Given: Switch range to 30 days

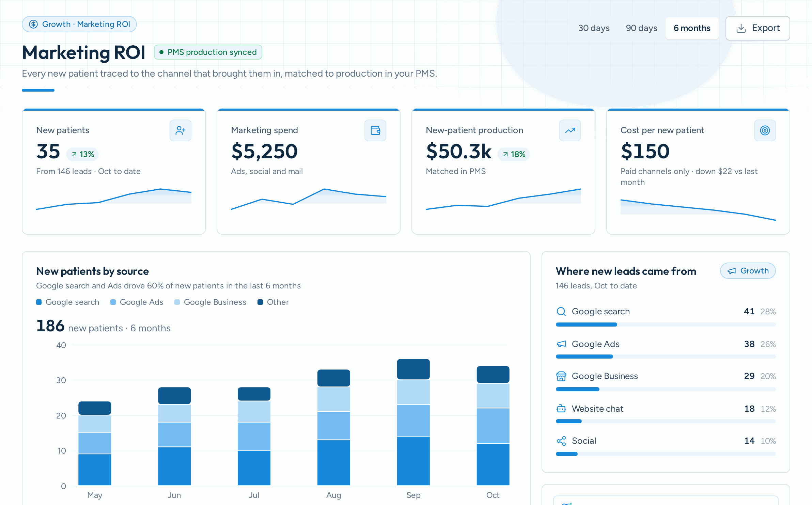Looking at the screenshot, I should pos(594,28).
